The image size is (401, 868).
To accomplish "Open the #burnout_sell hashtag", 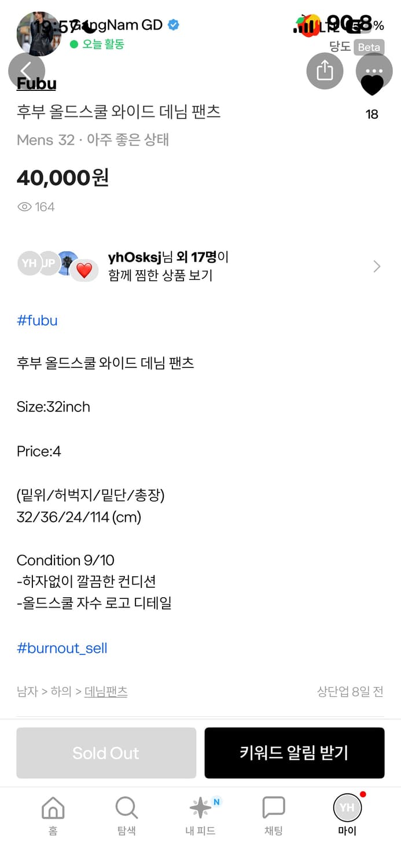I will click(x=62, y=648).
